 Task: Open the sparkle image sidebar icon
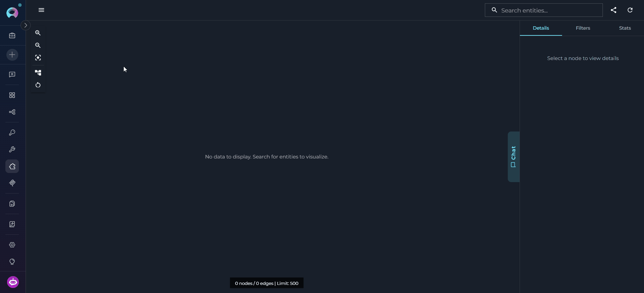[12, 224]
